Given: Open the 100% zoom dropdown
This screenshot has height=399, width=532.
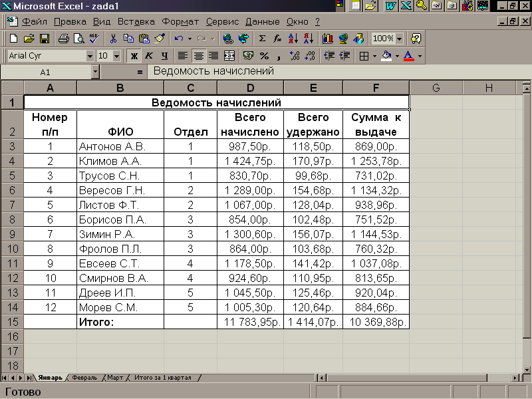Looking at the screenshot, I should tap(400, 39).
